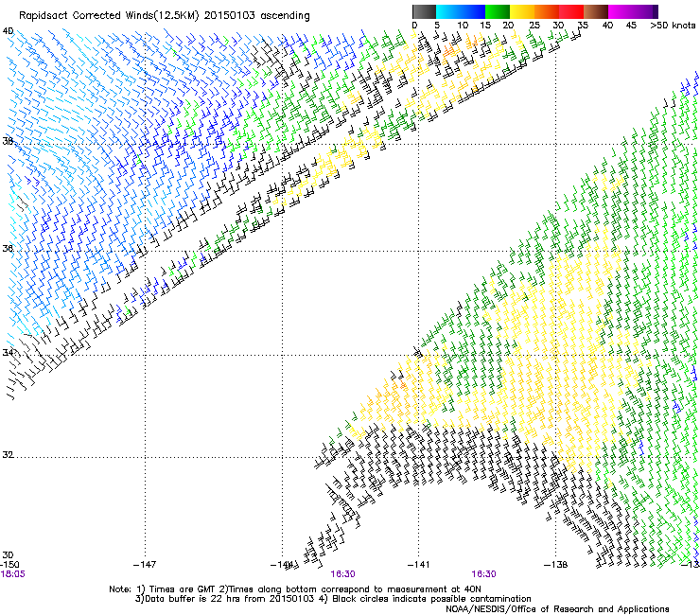Click the longitude label -141
700x615 pixels.
point(419,565)
